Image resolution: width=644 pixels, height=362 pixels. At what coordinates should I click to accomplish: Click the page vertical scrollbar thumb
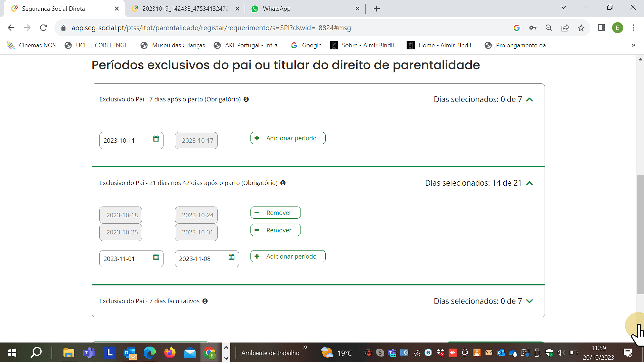(x=640, y=235)
